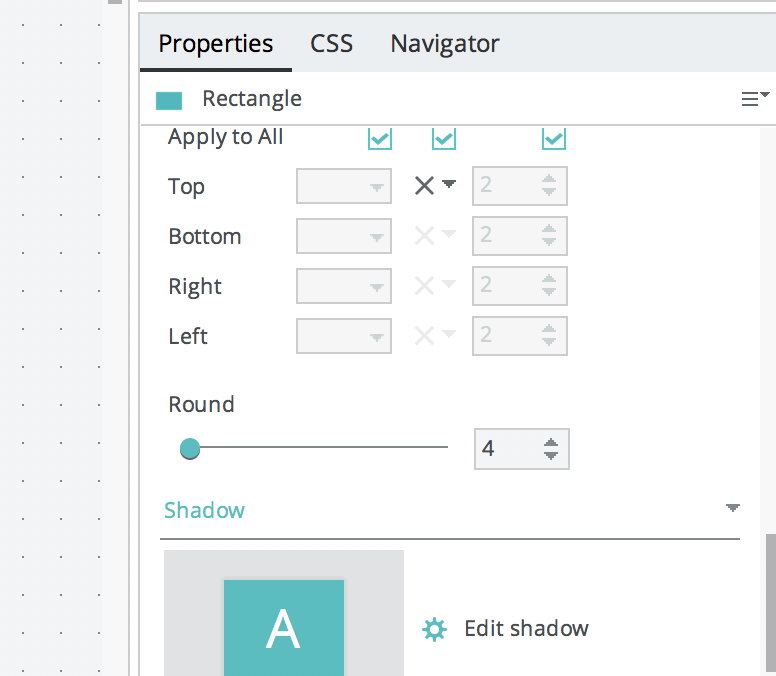Click the Left border style X icon
This screenshot has height=676, width=776.
click(425, 335)
